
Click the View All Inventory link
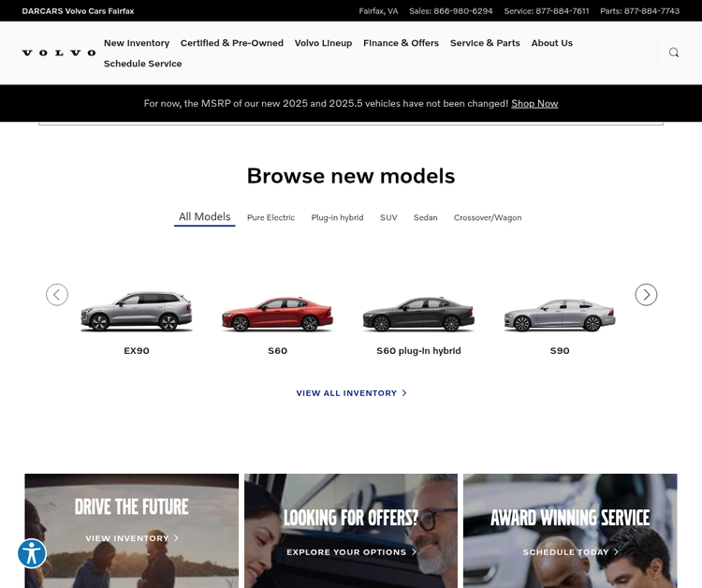click(351, 392)
